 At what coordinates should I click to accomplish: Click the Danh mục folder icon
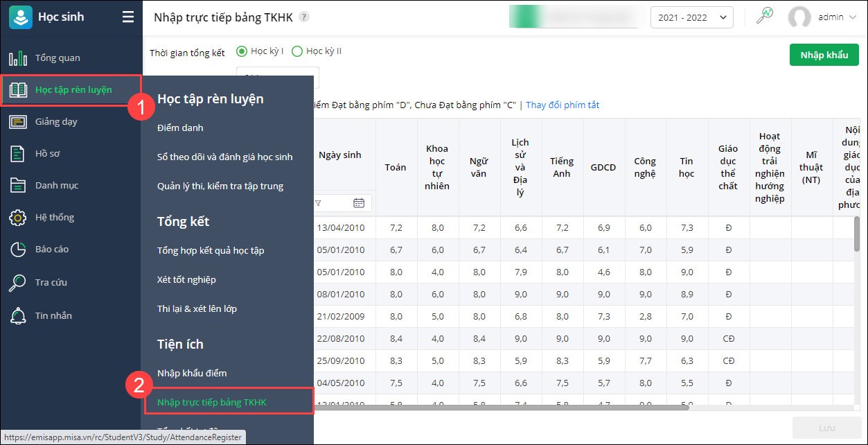18,186
